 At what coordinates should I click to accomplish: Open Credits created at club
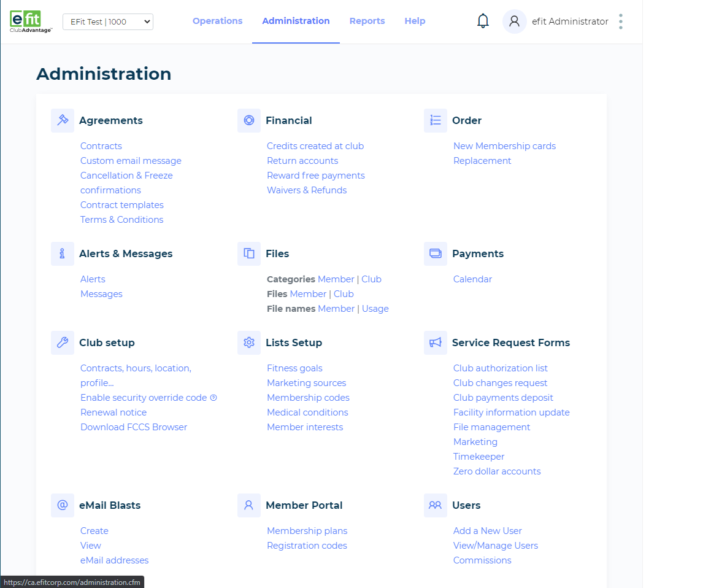[315, 146]
